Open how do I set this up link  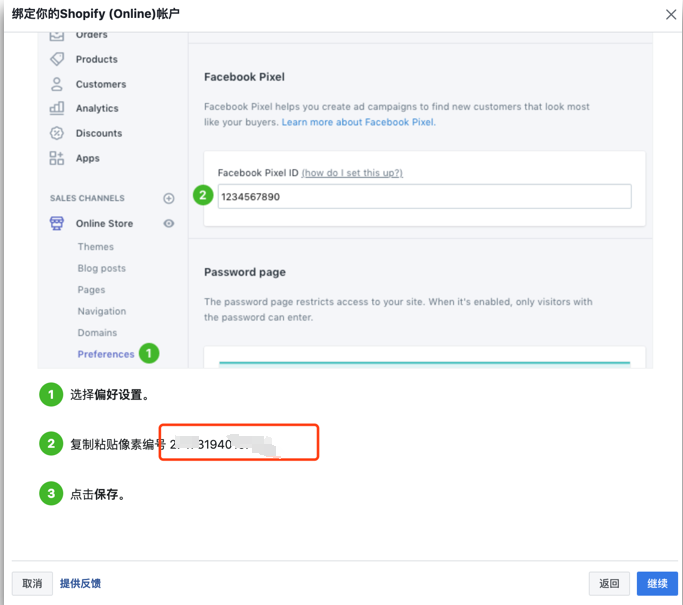pos(352,173)
